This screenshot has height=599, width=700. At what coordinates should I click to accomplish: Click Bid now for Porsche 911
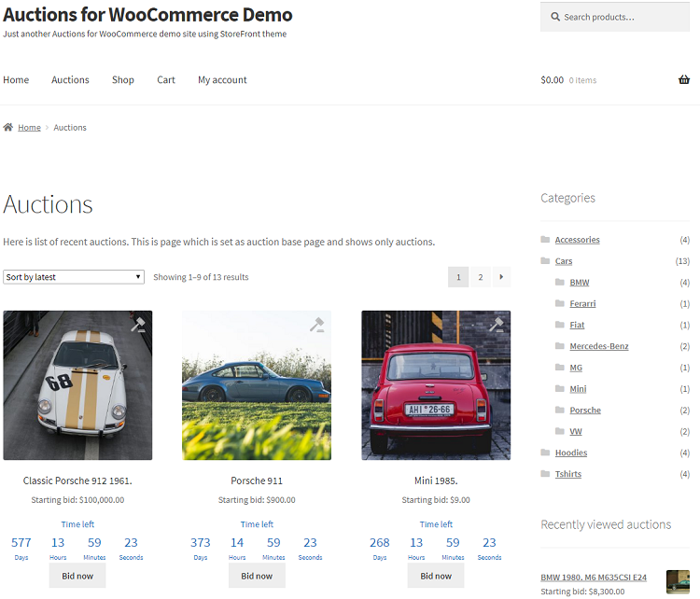(x=257, y=576)
